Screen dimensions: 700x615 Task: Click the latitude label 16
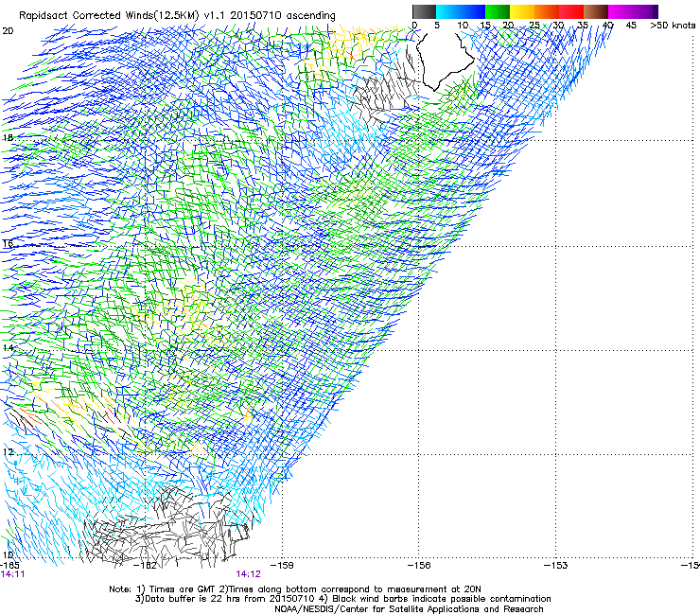tap(8, 243)
